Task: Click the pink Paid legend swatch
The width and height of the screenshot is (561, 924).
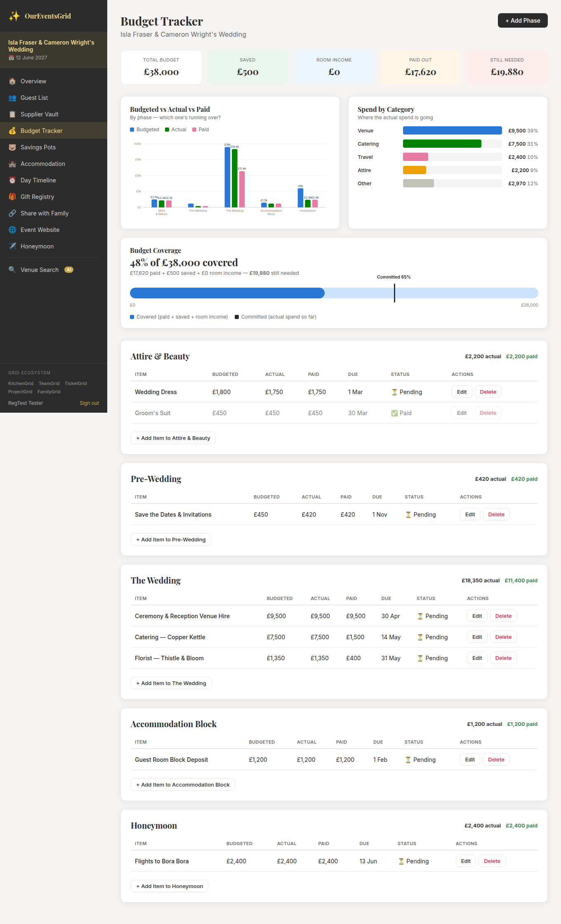Action: (194, 130)
